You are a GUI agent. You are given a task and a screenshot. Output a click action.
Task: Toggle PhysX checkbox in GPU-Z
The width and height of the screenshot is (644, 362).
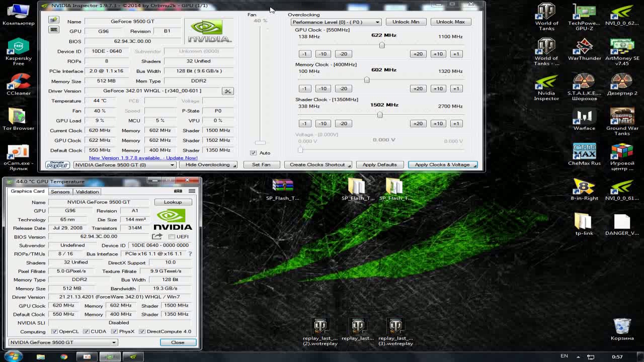point(114,331)
